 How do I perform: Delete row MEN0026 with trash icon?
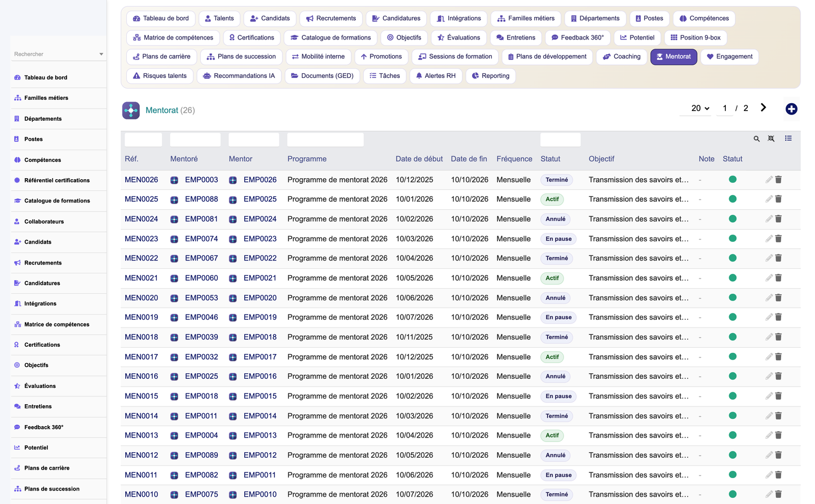(778, 180)
